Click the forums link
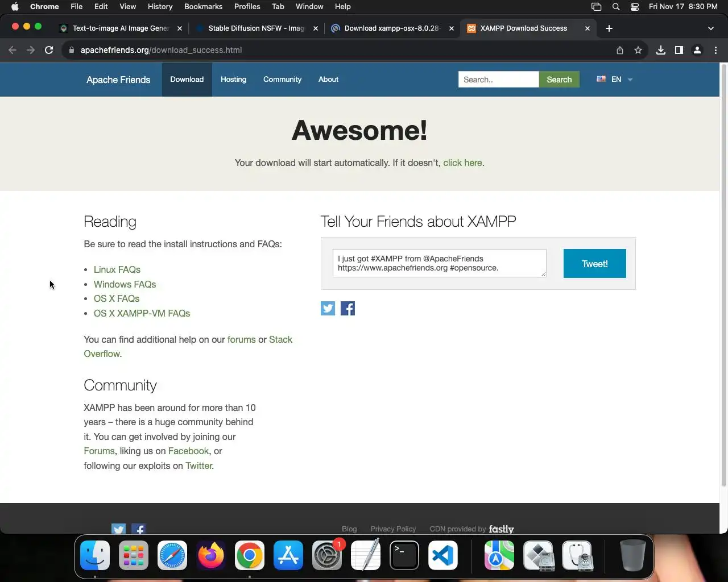Image resolution: width=728 pixels, height=582 pixels. point(241,339)
